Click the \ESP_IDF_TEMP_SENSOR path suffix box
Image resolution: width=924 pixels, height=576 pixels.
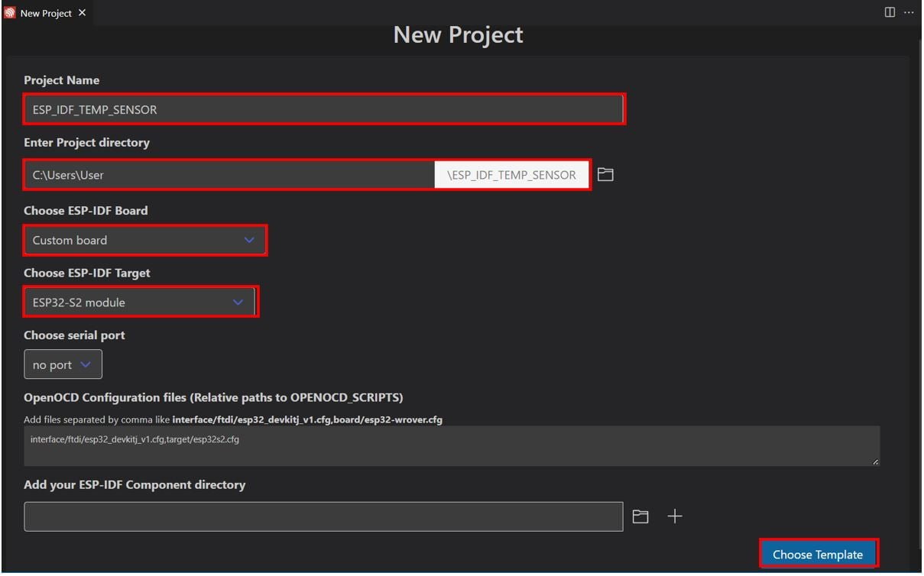[511, 175]
